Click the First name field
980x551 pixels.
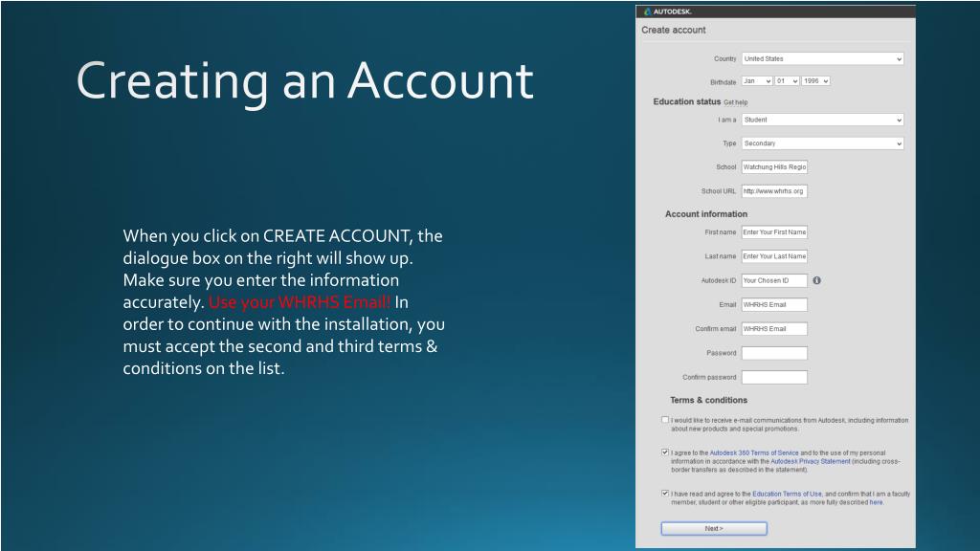point(774,232)
